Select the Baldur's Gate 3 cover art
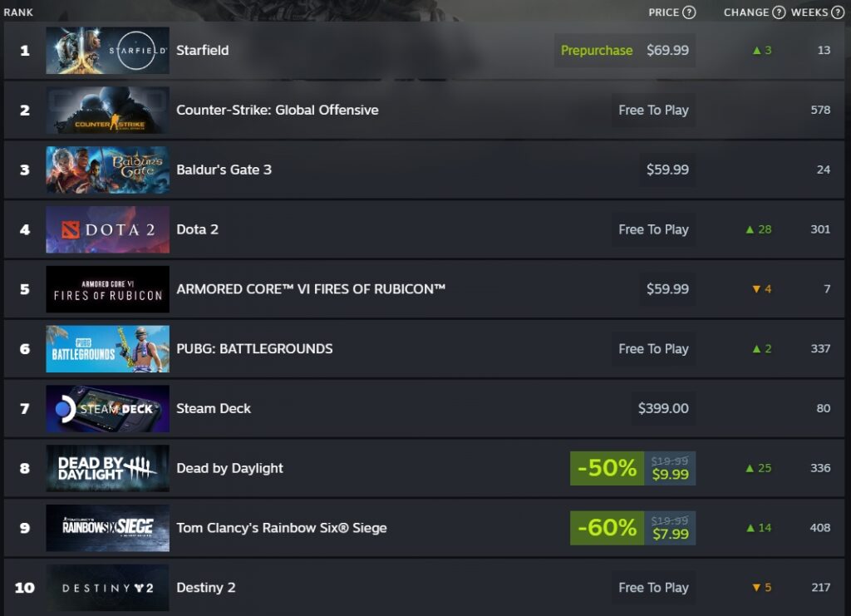The width and height of the screenshot is (851, 616). pos(107,170)
